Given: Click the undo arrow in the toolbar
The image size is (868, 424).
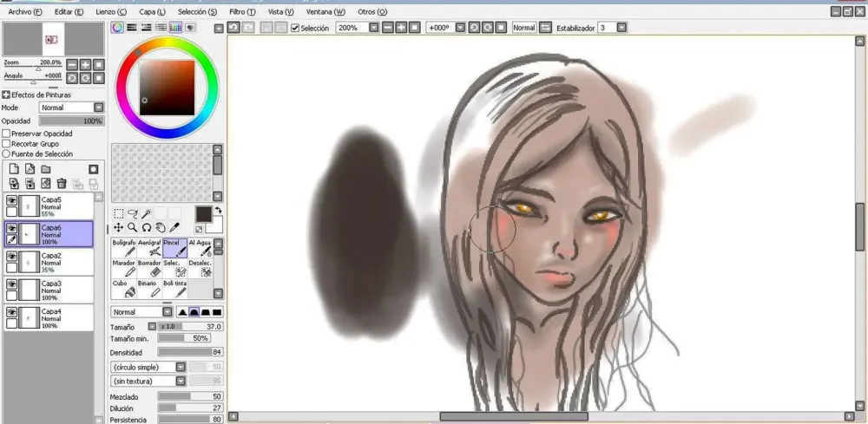Looking at the screenshot, I should click(x=233, y=28).
